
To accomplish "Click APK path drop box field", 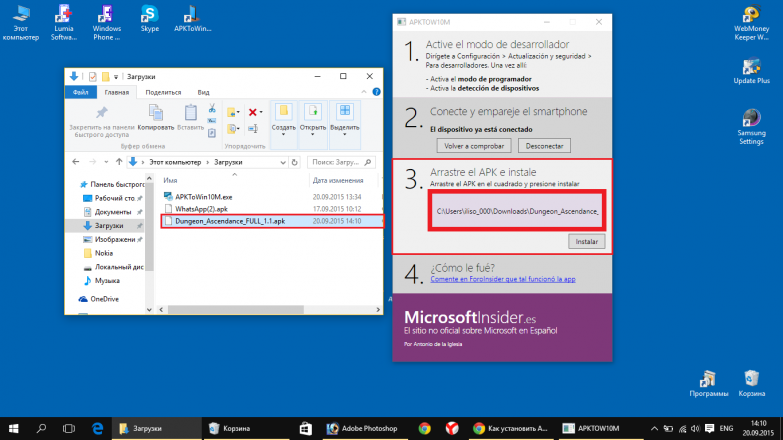I will [x=517, y=210].
